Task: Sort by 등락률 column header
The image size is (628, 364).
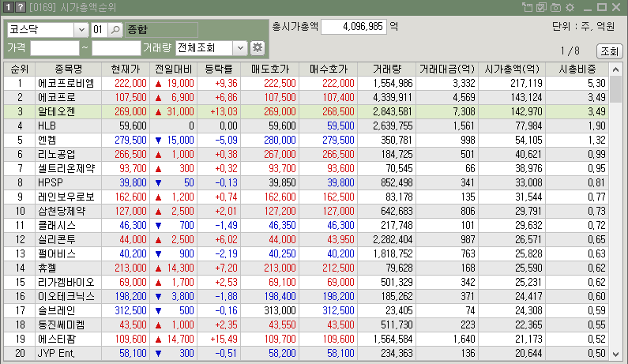Action: coord(219,69)
